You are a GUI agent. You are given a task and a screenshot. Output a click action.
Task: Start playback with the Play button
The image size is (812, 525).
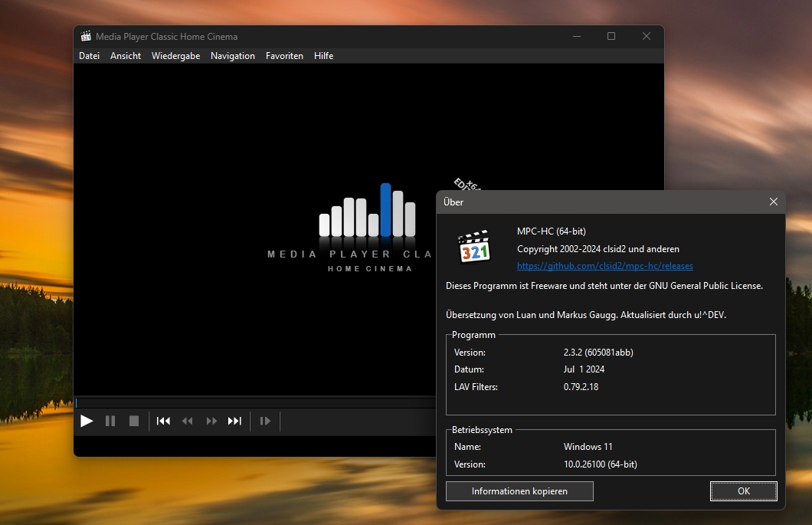87,421
